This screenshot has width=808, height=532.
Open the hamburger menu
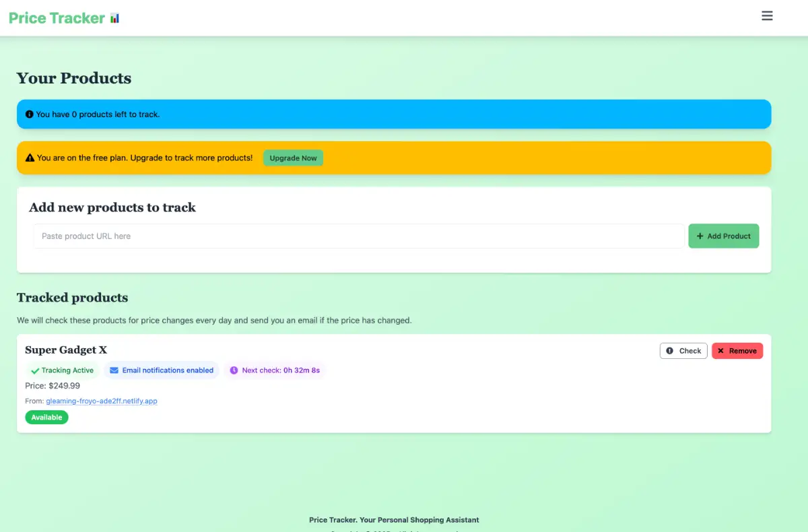pyautogui.click(x=767, y=15)
